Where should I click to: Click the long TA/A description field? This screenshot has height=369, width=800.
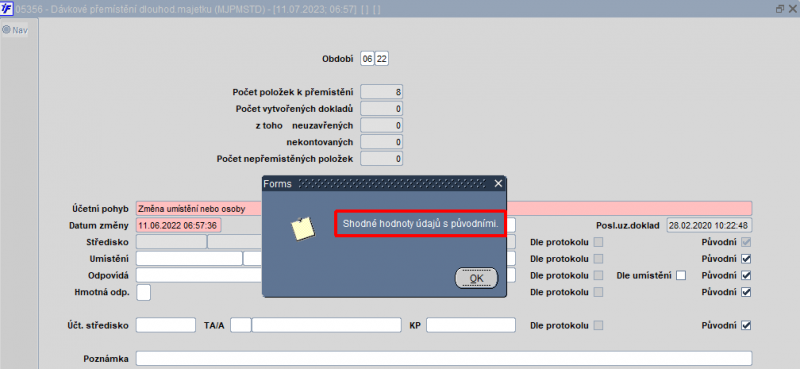pyautogui.click(x=327, y=325)
